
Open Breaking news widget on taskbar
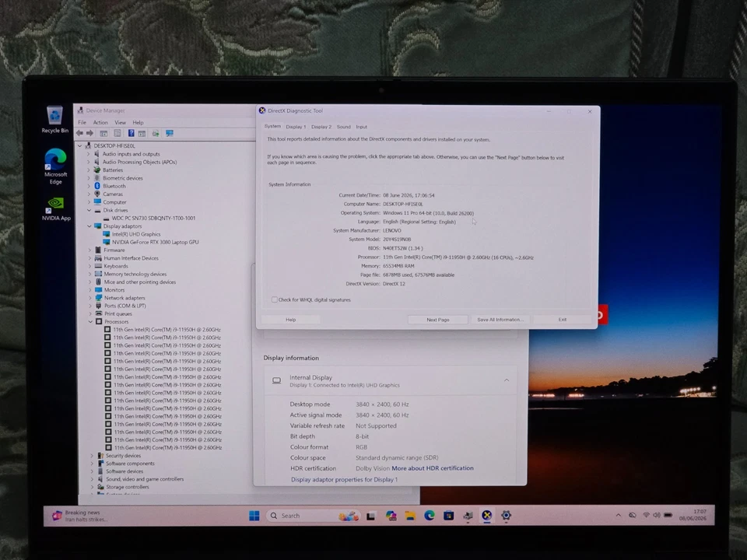pyautogui.click(x=79, y=516)
